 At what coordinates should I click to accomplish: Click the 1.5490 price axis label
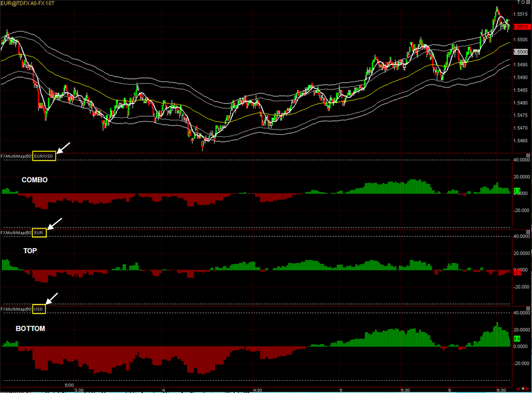click(x=520, y=77)
